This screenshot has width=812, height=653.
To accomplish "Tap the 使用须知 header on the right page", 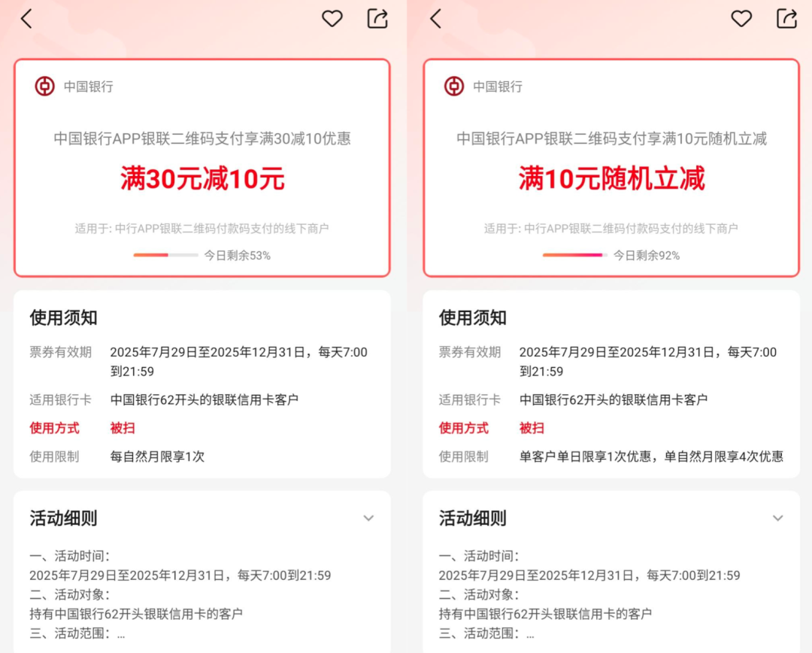I will click(472, 317).
